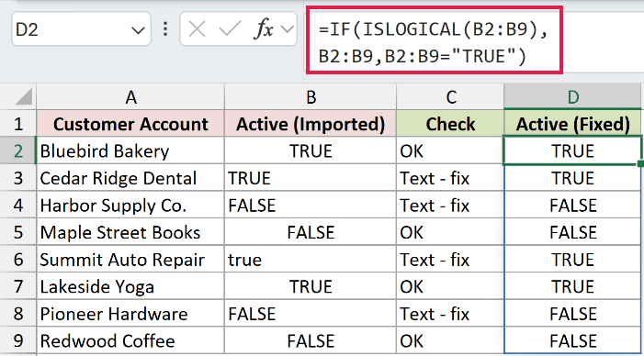The height and width of the screenshot is (356, 644).
Task: Click the Customer Account header cell
Action: tap(130, 124)
